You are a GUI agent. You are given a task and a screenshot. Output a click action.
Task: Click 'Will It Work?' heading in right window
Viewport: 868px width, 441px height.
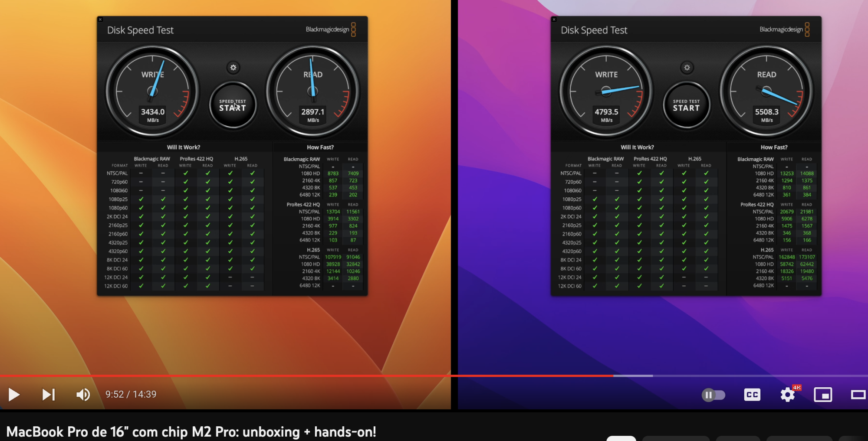click(x=637, y=147)
